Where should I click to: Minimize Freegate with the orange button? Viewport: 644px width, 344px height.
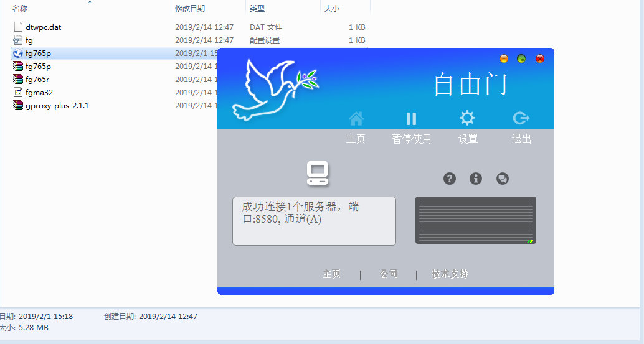coord(503,58)
